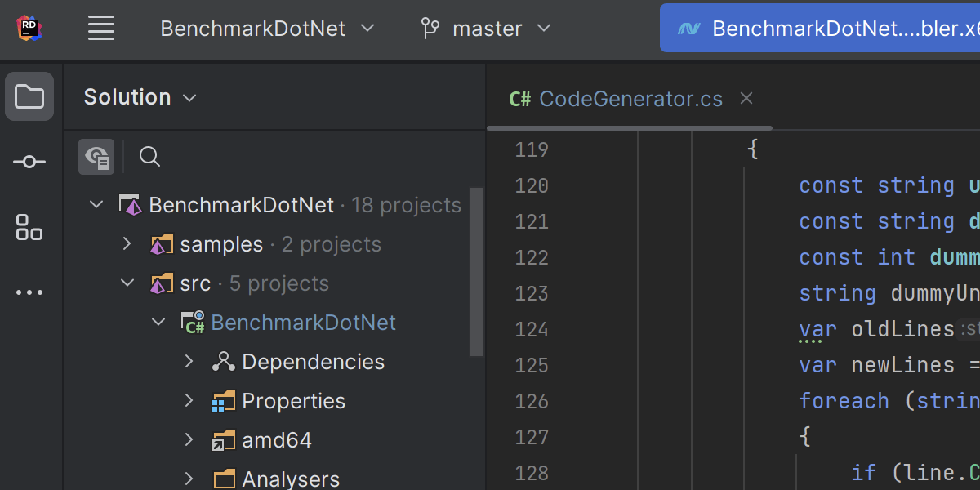Click the Rider logo icon
This screenshot has height=490, width=980.
click(x=29, y=29)
